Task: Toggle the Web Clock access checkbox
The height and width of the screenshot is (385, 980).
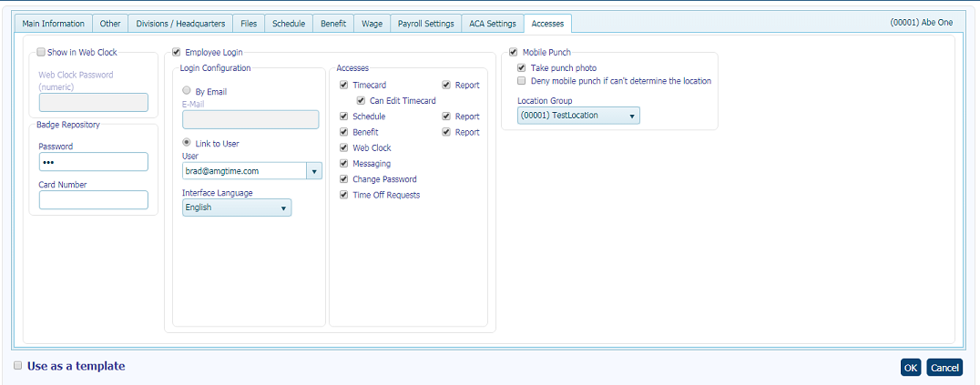Action: coord(343,147)
